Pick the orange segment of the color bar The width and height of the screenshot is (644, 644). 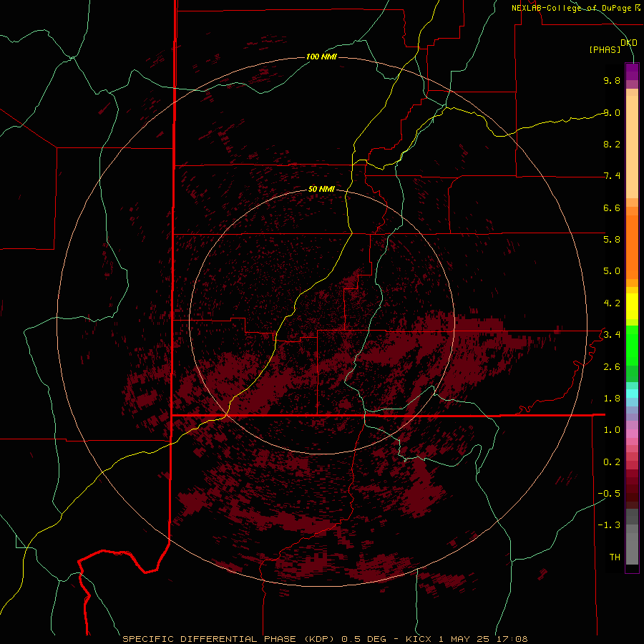pos(632,247)
